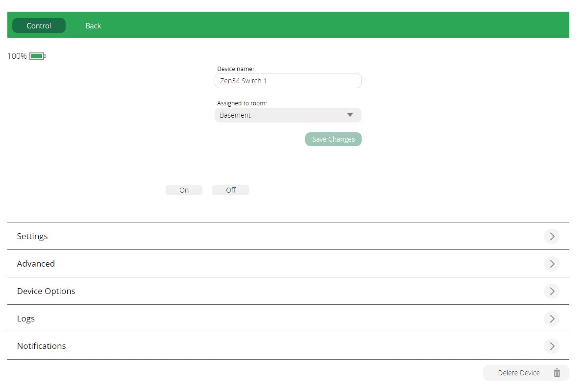586x392 pixels.
Task: Open the Control tab
Action: tap(39, 26)
